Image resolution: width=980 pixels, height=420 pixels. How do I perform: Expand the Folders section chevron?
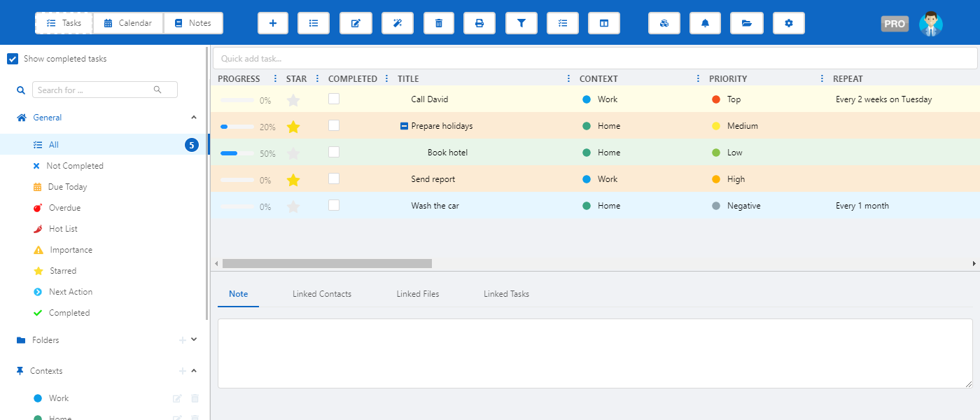click(194, 339)
